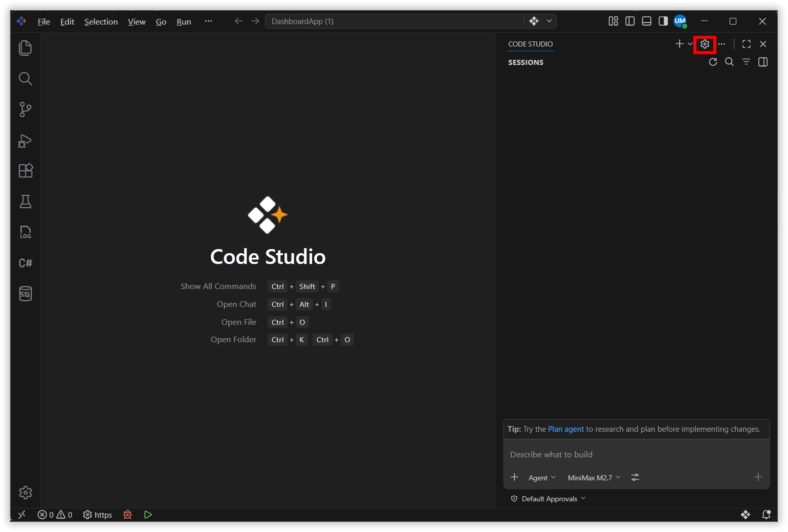Open the Run and Debug view
Screen dimensions: 788x532
click(25, 141)
